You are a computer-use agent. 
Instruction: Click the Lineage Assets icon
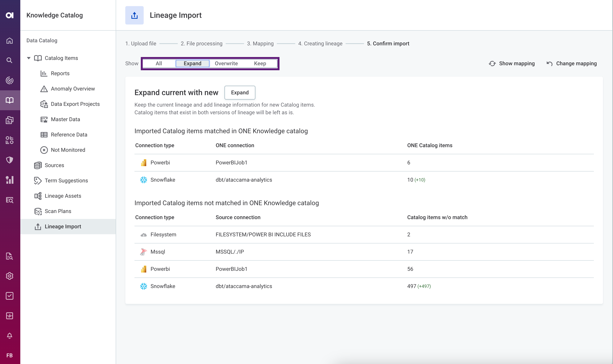pyautogui.click(x=38, y=196)
